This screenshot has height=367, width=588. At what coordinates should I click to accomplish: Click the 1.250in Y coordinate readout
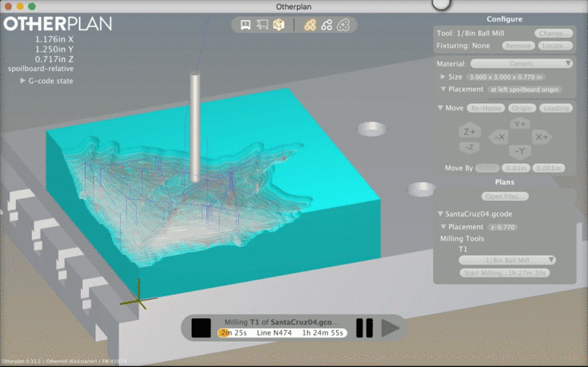pyautogui.click(x=55, y=49)
